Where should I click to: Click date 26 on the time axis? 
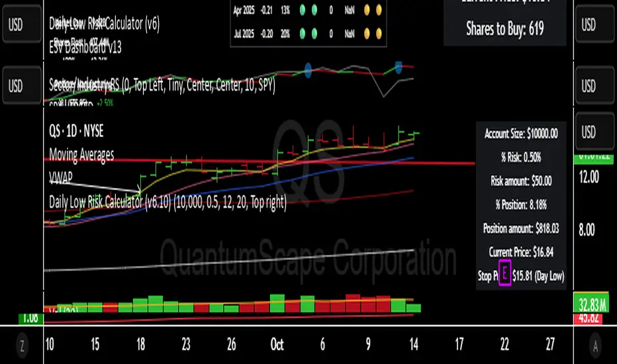point(232,345)
